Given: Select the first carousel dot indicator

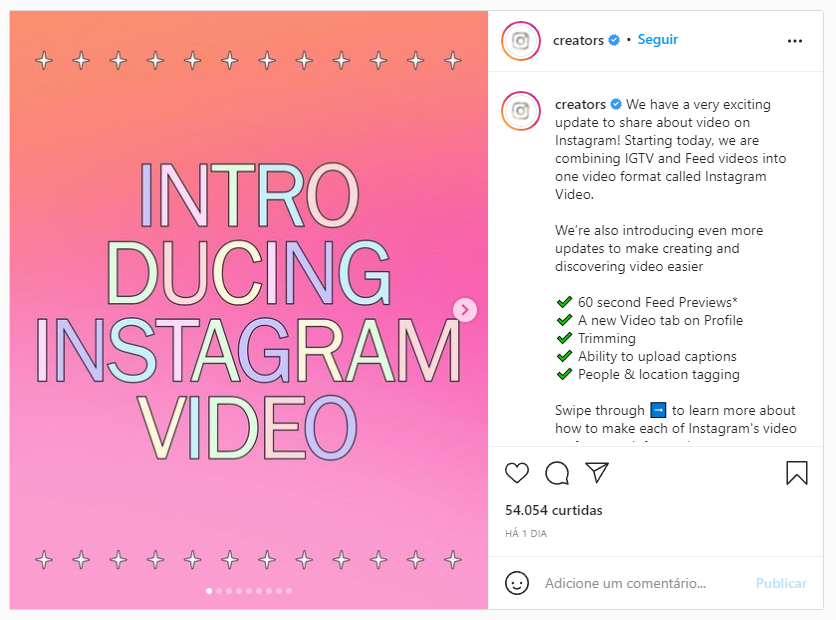Looking at the screenshot, I should click(209, 591).
